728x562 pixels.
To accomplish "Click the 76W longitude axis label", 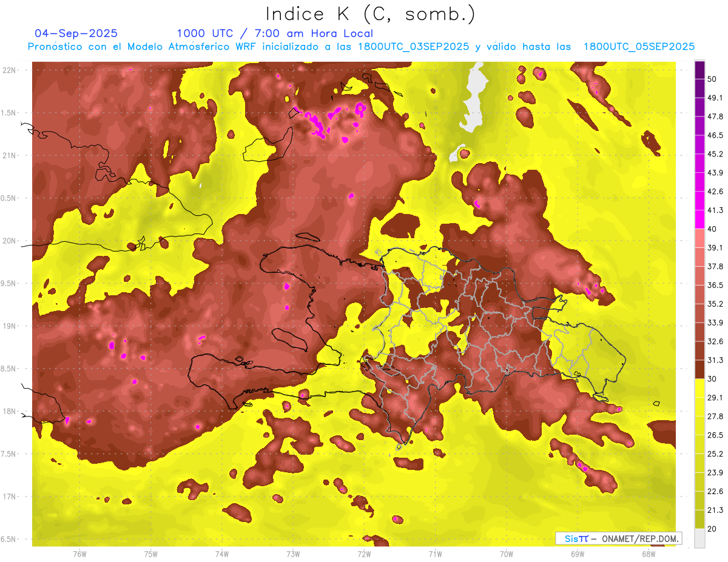I will pyautogui.click(x=79, y=554).
